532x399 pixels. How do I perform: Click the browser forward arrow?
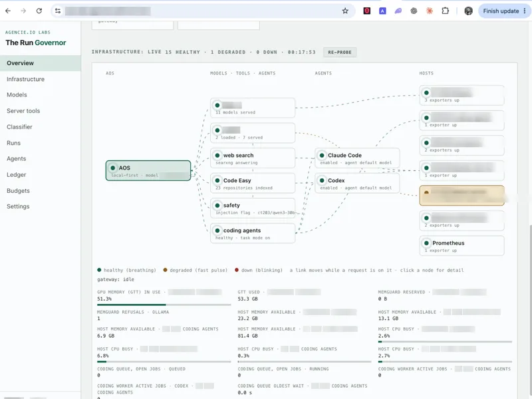[x=23, y=11]
